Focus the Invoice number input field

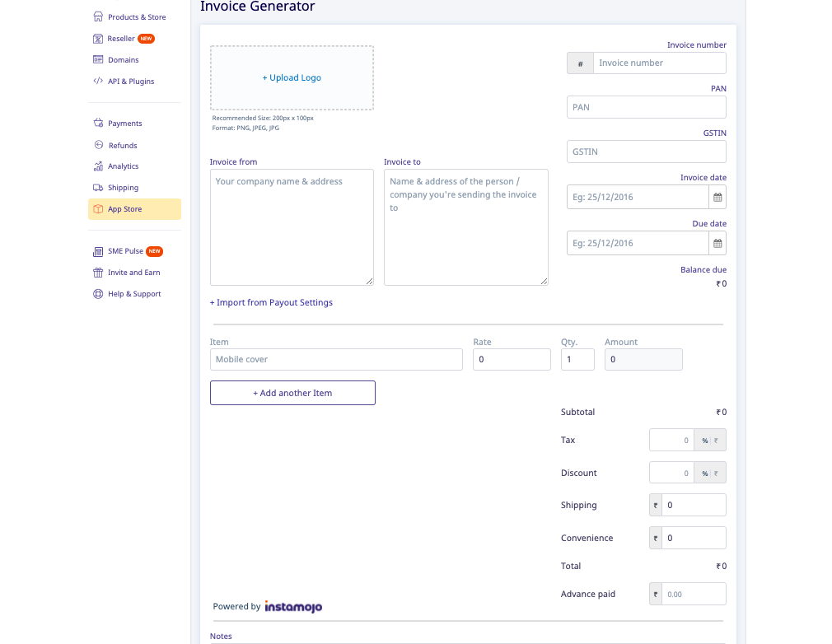point(659,63)
